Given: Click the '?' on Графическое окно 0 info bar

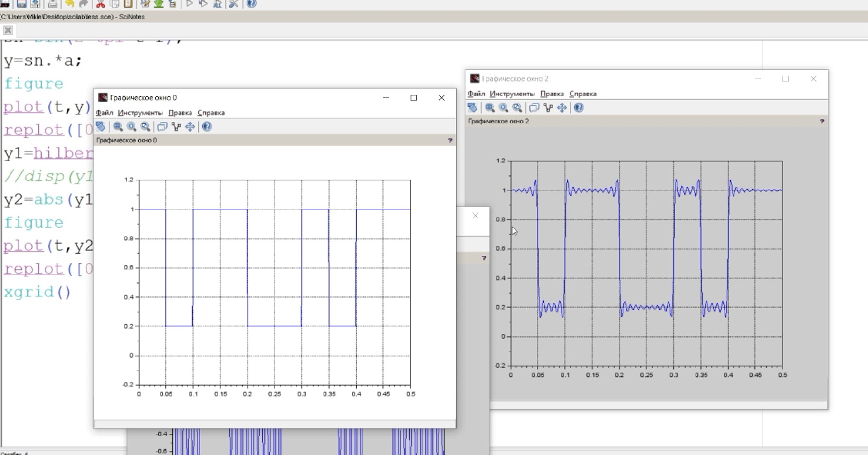Looking at the screenshot, I should pos(450,140).
